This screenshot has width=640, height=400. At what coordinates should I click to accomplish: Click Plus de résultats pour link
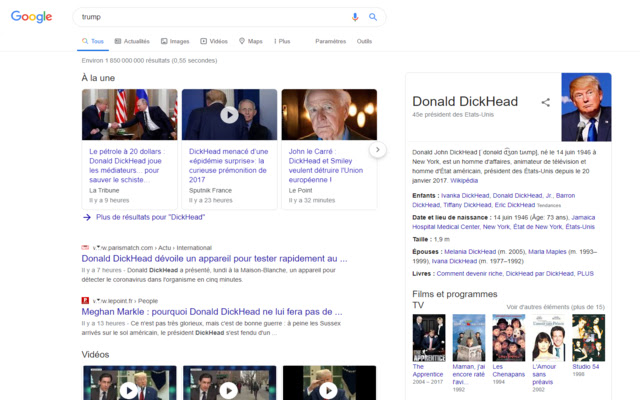tap(150, 217)
